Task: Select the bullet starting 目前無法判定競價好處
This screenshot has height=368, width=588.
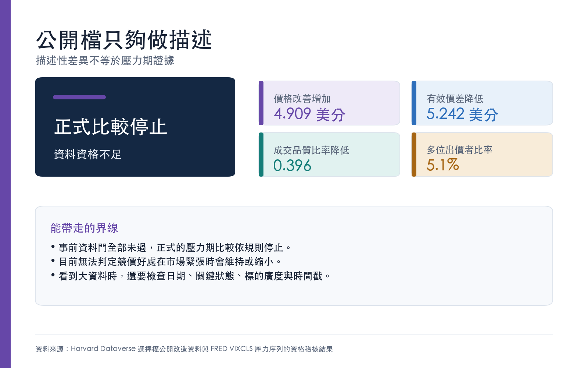Action: [x=166, y=262]
